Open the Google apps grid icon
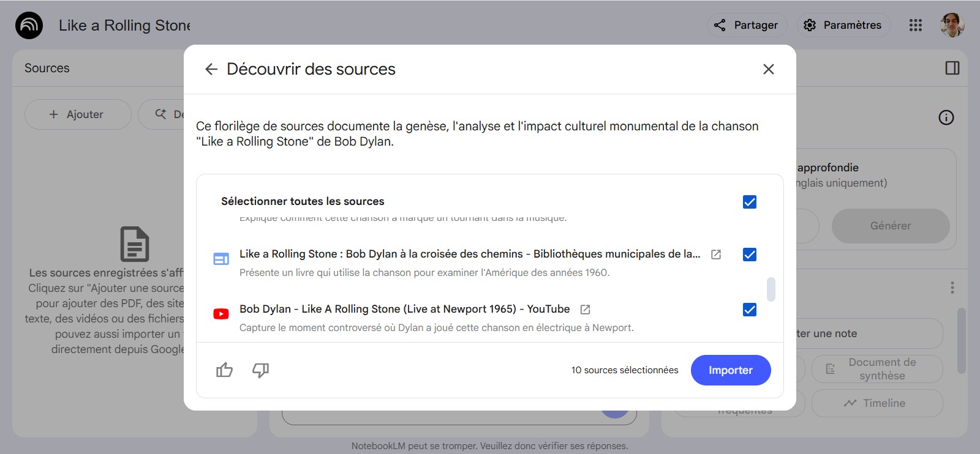This screenshot has width=980, height=454. (916, 25)
